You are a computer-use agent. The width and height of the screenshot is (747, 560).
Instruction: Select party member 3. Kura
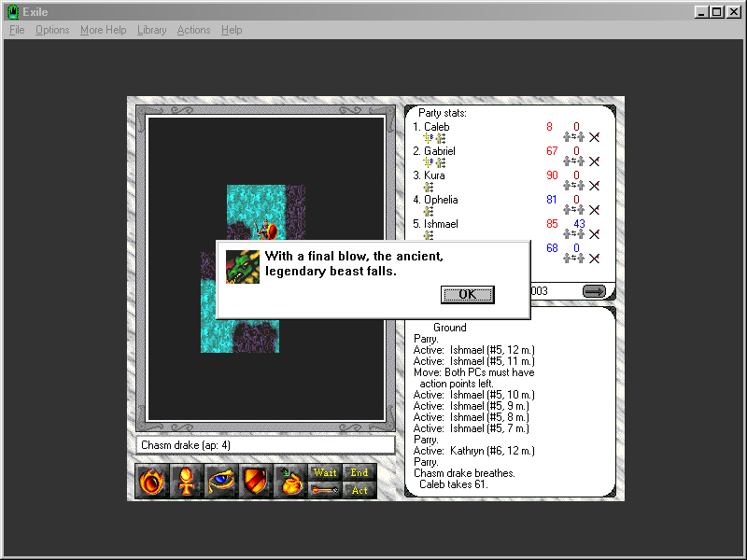[429, 175]
